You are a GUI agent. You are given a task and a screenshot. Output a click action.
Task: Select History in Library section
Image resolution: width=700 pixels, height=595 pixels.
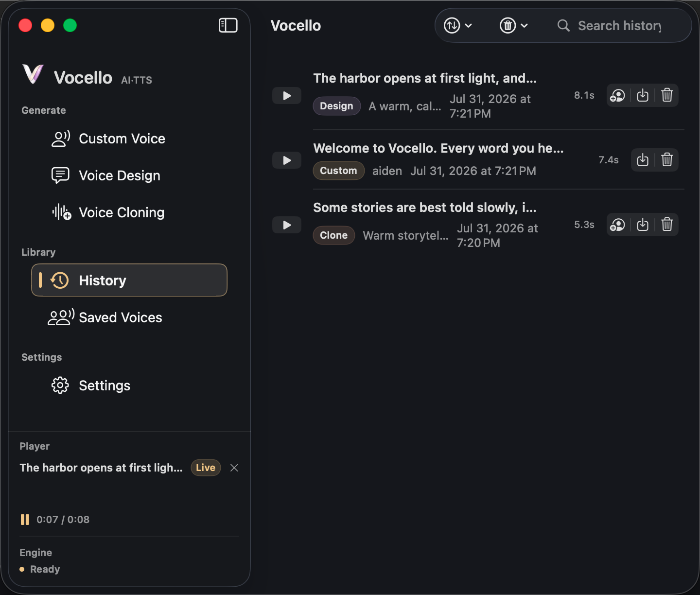129,280
